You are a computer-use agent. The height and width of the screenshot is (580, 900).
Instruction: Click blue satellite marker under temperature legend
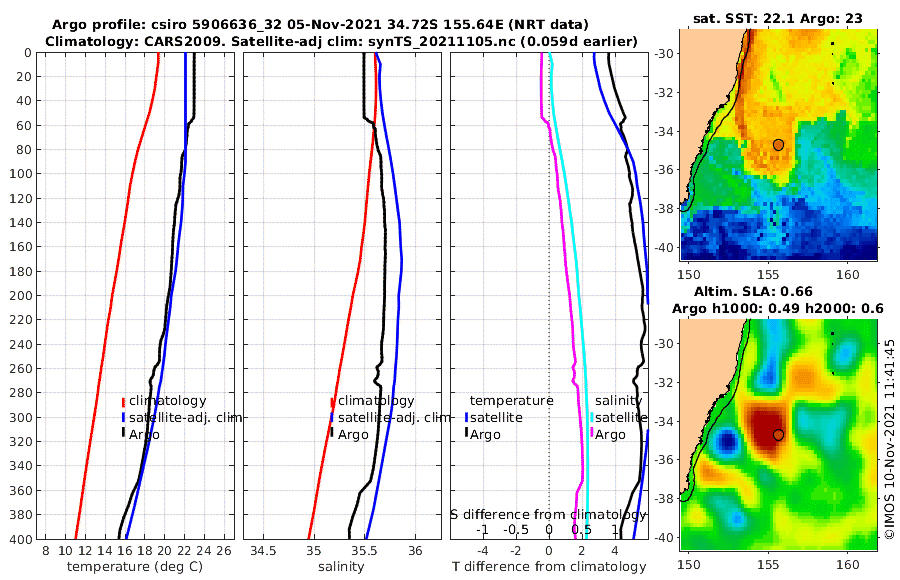[x=467, y=417]
